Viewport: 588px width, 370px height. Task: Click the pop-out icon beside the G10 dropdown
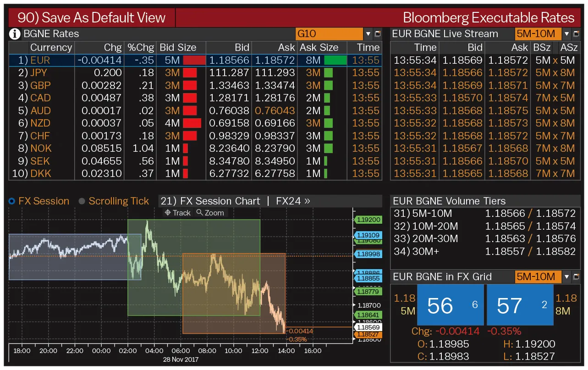(x=378, y=33)
